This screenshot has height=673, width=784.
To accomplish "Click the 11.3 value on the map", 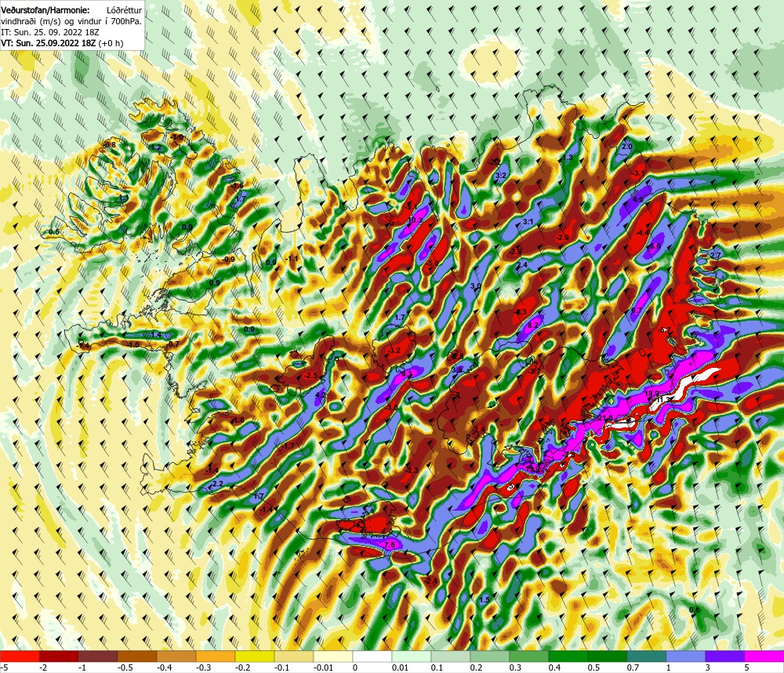I will point(664,400).
